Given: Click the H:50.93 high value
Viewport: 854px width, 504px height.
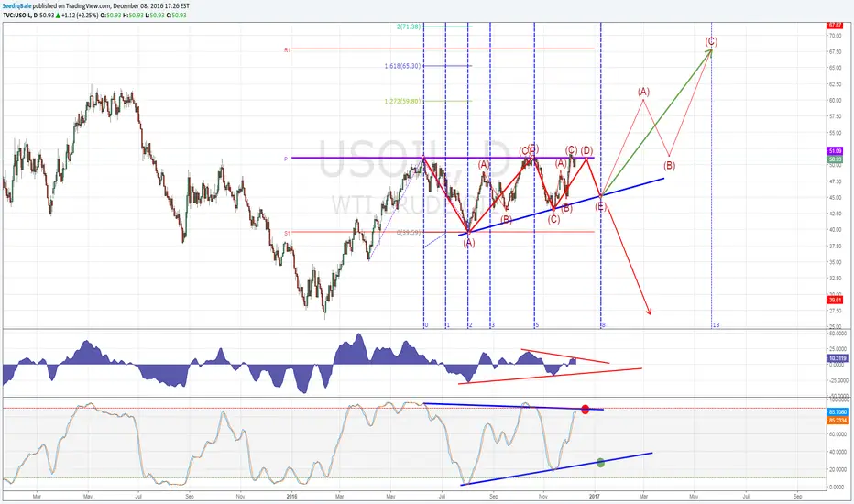Looking at the screenshot, I should [x=133, y=16].
